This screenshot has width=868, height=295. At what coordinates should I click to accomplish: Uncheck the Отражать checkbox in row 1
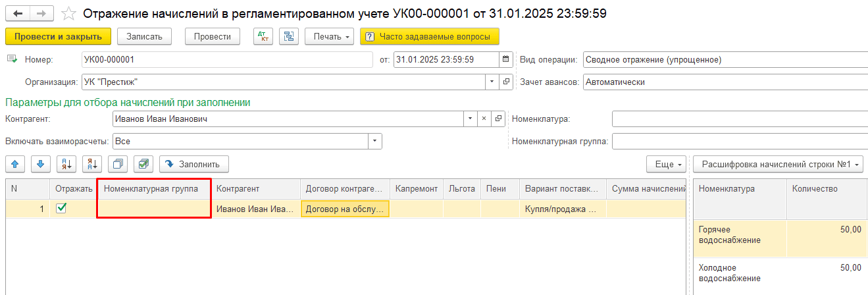click(x=62, y=208)
